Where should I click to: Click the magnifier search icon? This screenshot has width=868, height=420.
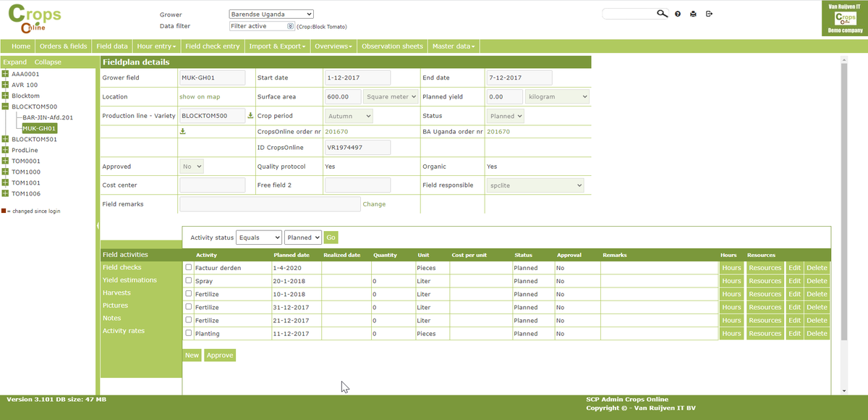(663, 14)
